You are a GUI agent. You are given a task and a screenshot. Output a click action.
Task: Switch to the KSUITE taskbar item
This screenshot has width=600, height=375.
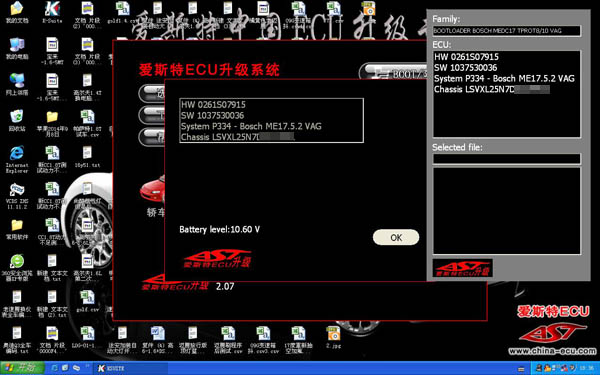130,368
